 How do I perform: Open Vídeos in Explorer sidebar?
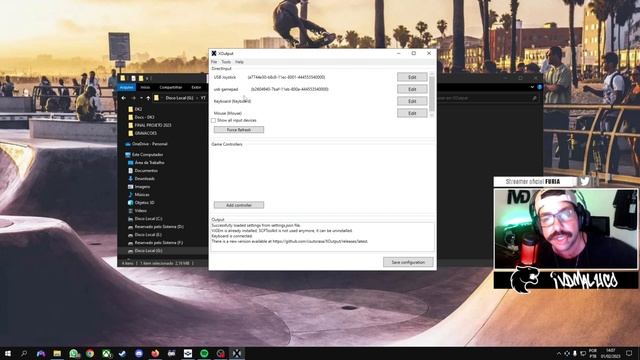[140, 211]
